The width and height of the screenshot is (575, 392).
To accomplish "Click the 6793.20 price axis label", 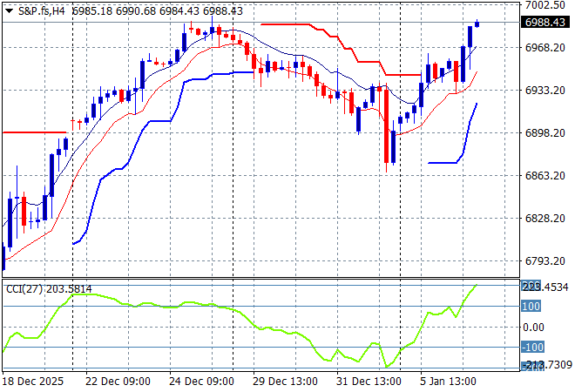I will [547, 261].
